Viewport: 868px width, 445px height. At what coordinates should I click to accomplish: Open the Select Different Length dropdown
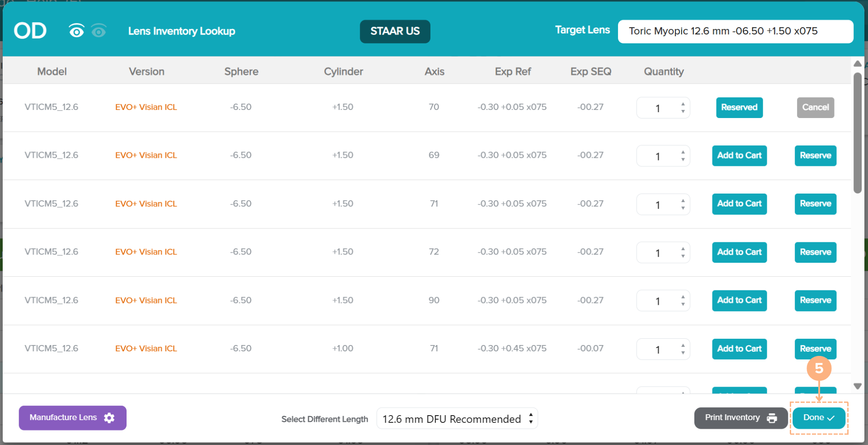[x=457, y=419]
